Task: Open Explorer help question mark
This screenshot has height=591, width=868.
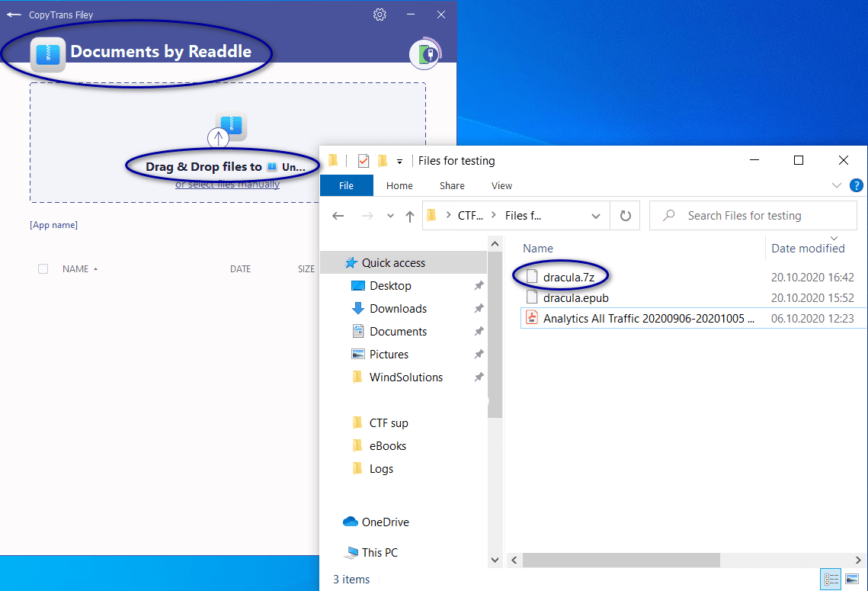Action: coord(857,185)
